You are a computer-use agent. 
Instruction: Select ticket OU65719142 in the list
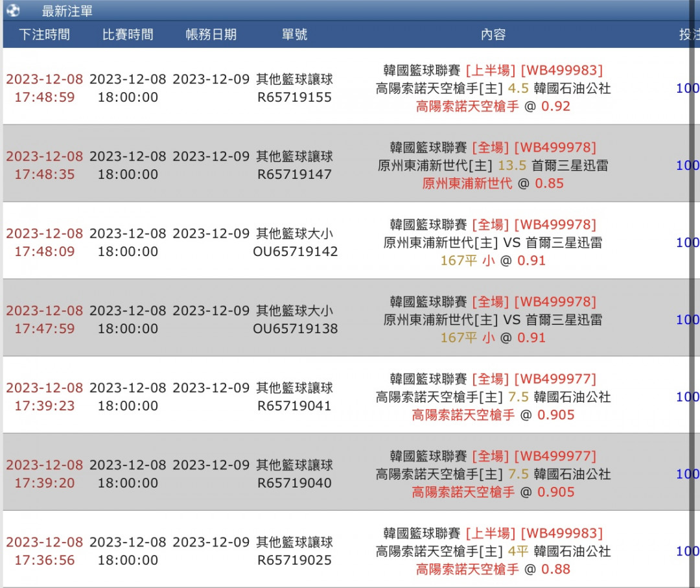click(295, 252)
